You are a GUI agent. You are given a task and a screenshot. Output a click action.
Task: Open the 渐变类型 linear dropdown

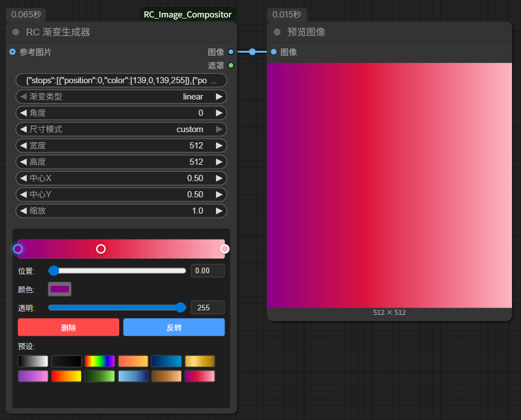coord(122,97)
